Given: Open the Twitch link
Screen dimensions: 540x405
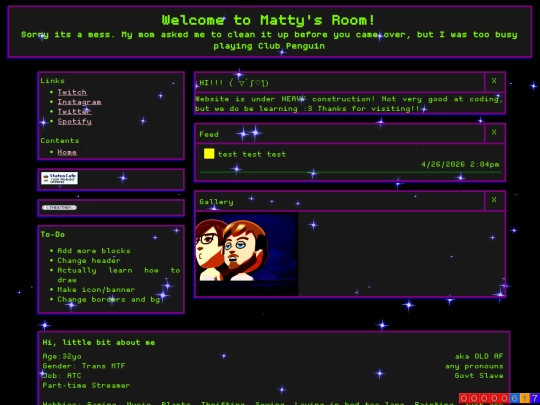Looking at the screenshot, I should [x=72, y=92].
